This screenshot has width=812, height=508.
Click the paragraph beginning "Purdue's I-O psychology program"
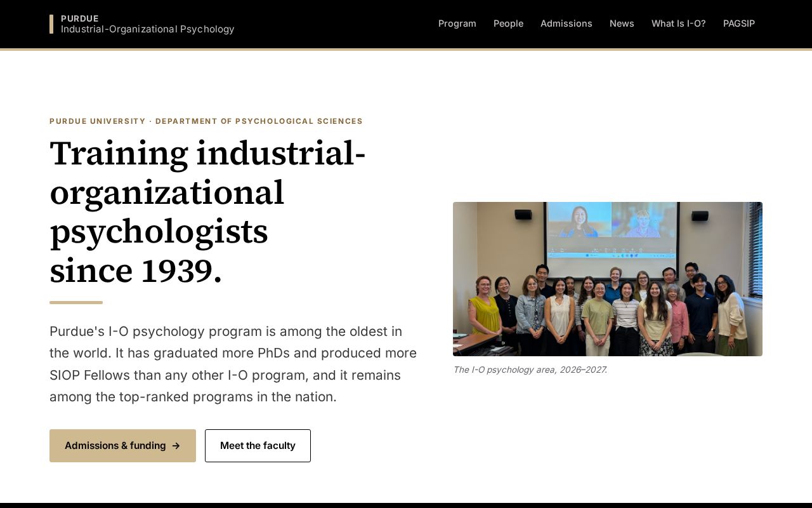pyautogui.click(x=233, y=364)
